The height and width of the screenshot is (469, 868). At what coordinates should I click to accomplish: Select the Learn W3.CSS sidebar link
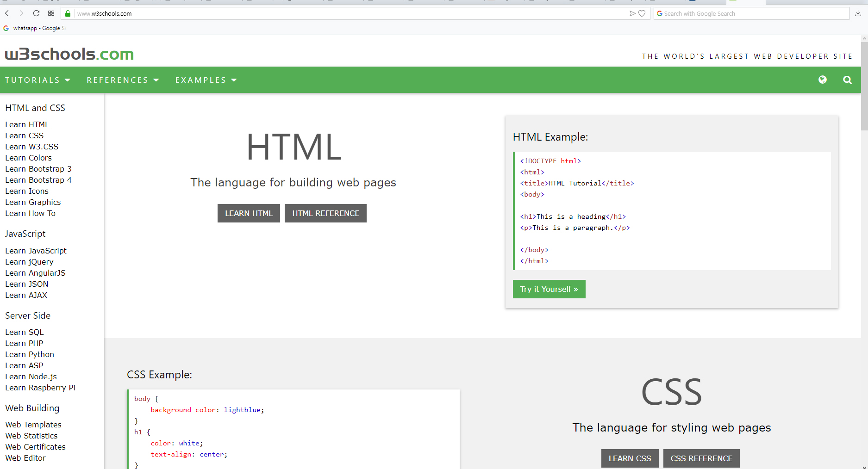[32, 147]
